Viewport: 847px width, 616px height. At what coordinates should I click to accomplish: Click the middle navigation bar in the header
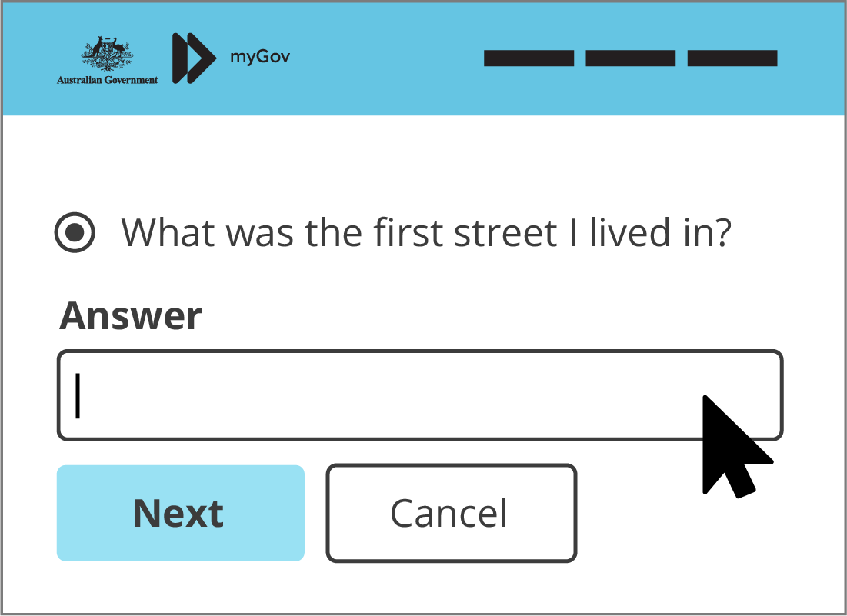tap(631, 56)
